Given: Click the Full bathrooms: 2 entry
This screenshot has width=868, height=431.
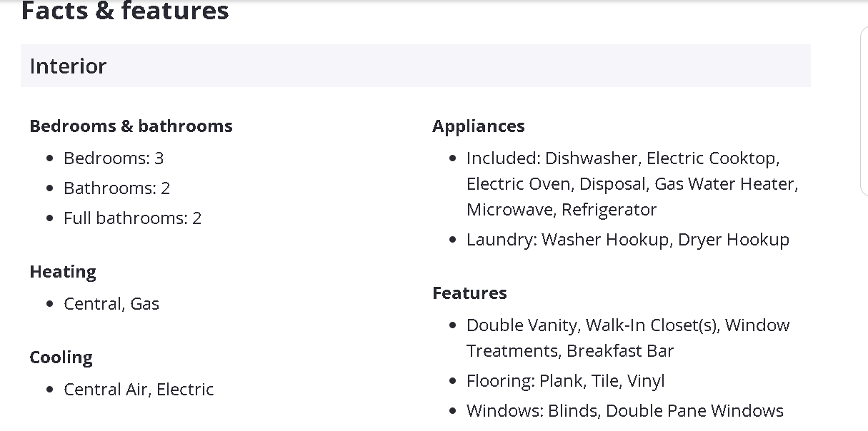Looking at the screenshot, I should point(132,218).
